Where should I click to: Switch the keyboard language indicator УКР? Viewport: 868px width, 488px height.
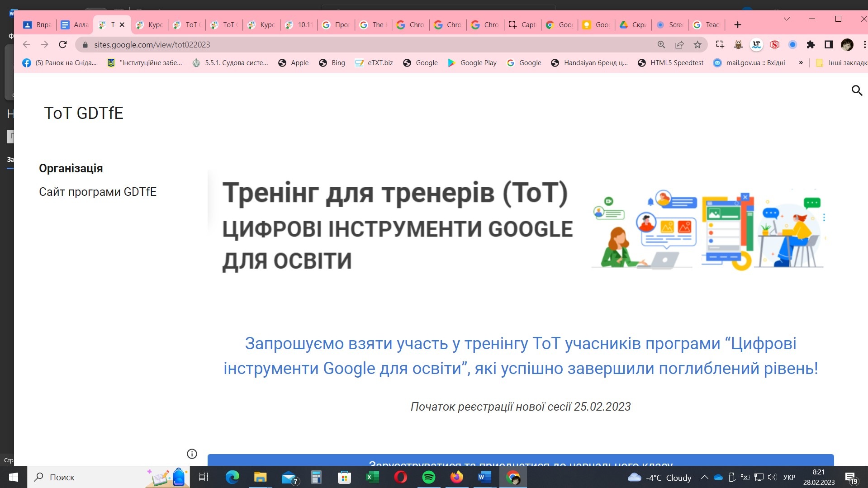[x=789, y=477]
